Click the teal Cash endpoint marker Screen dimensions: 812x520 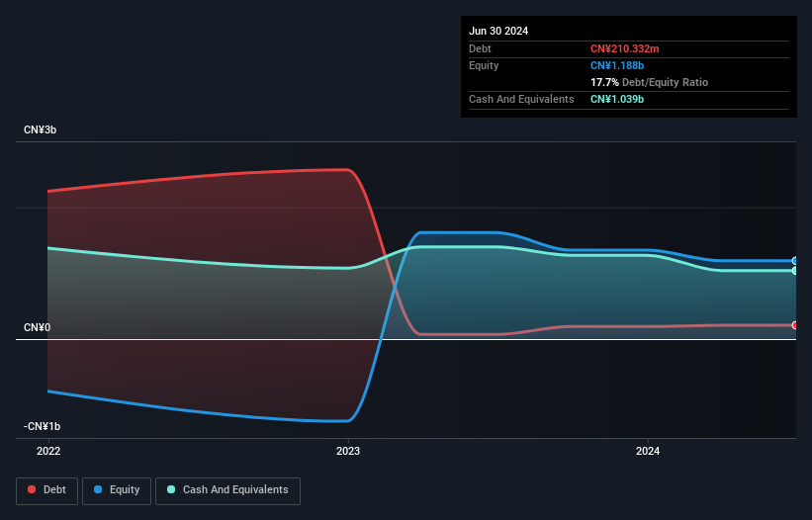tap(795, 271)
